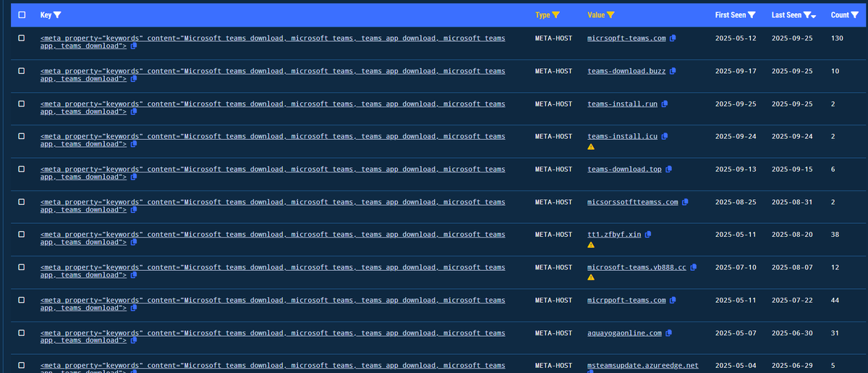Open the aquayogaonline.com link
This screenshot has width=868, height=373.
[624, 332]
